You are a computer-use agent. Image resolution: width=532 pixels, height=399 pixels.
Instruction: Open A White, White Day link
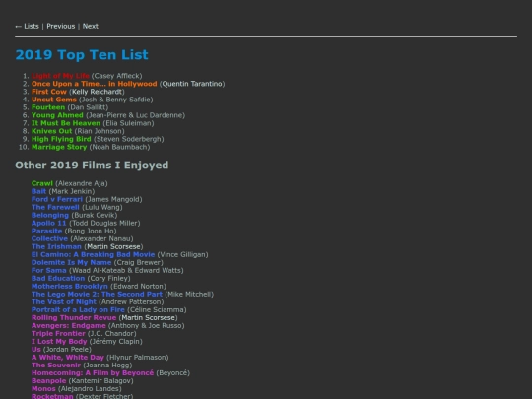point(68,358)
